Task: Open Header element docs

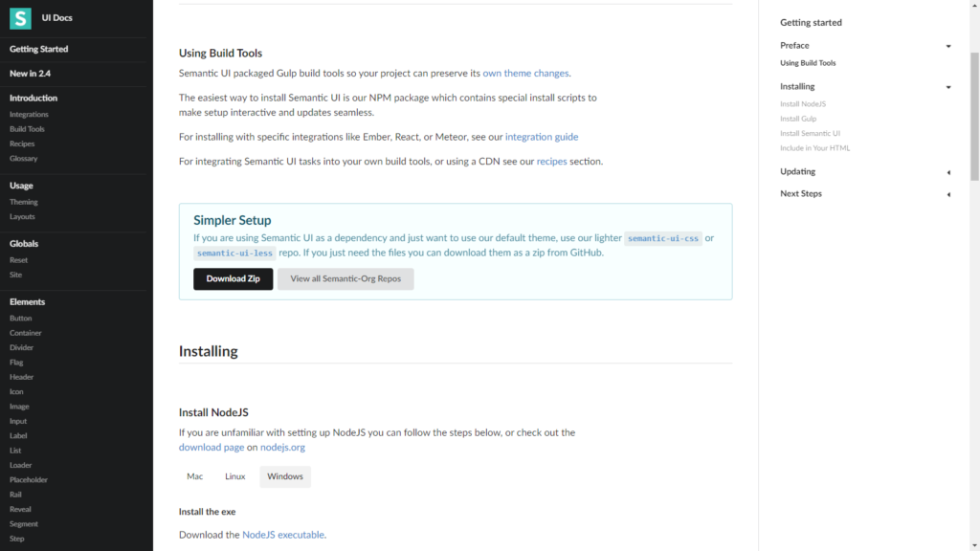Action: (x=21, y=377)
